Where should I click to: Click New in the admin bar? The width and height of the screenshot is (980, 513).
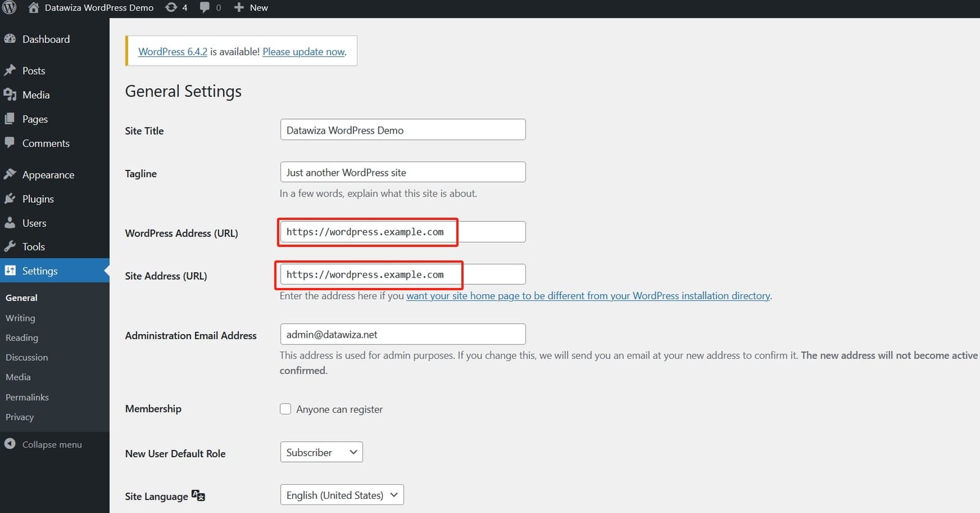pos(259,7)
